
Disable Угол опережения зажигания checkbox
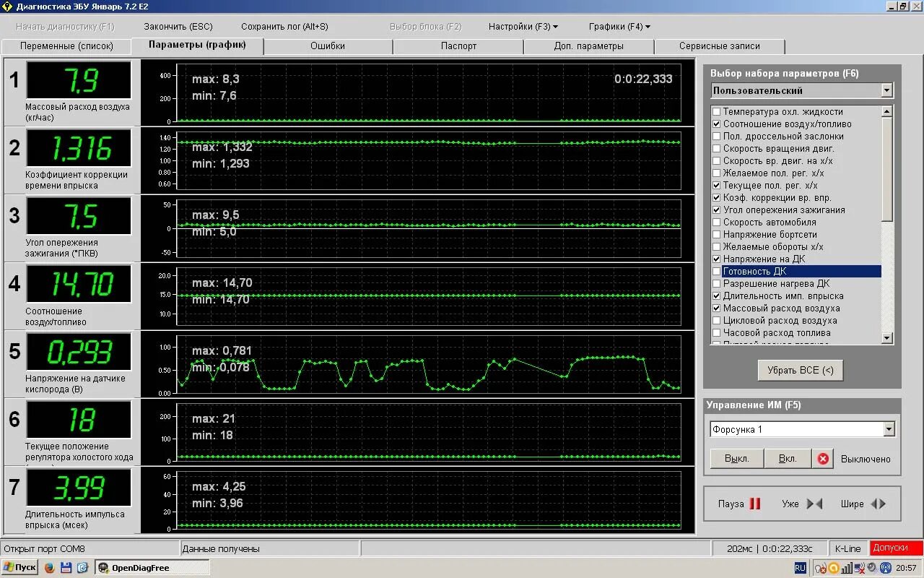(716, 210)
